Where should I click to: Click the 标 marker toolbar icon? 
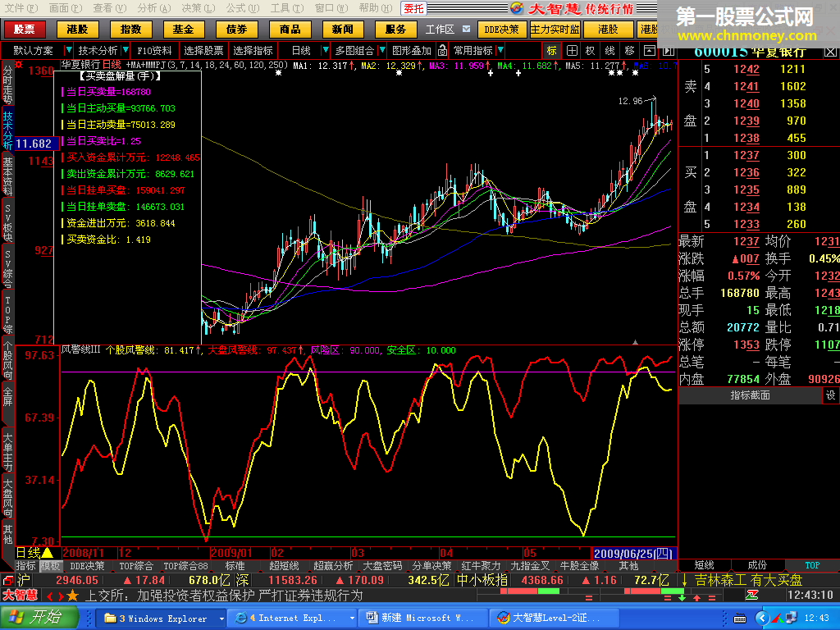[552, 51]
